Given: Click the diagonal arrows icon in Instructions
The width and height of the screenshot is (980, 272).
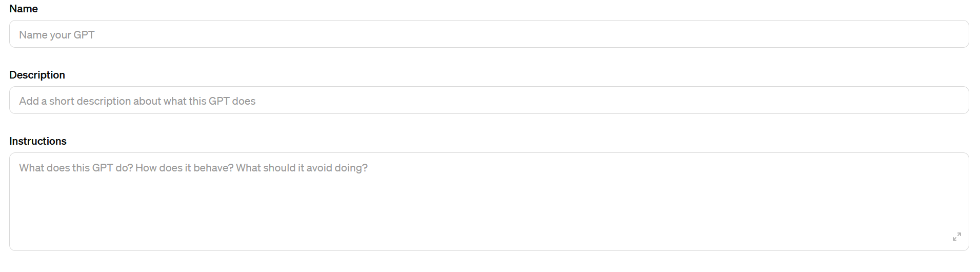Looking at the screenshot, I should click(956, 237).
